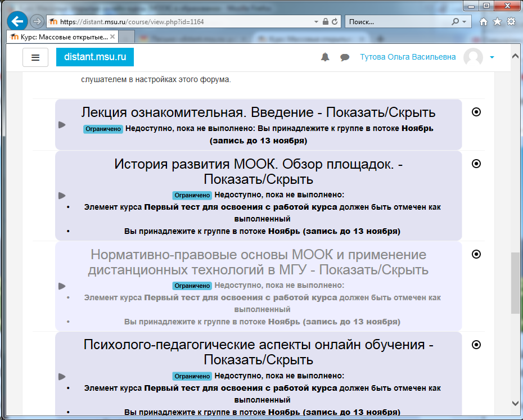Viewport: 523px width, 420px height.
Task: Click the Firefox back arrow
Action: tap(17, 21)
